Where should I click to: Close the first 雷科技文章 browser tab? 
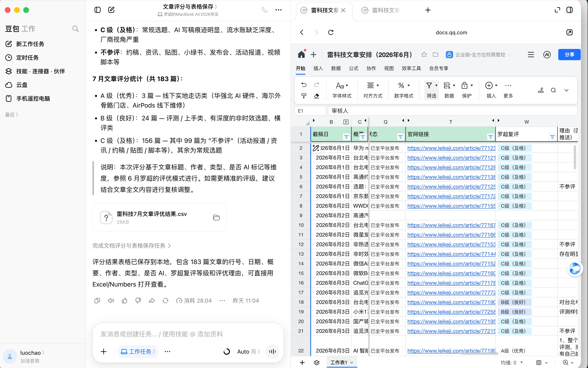click(x=343, y=10)
